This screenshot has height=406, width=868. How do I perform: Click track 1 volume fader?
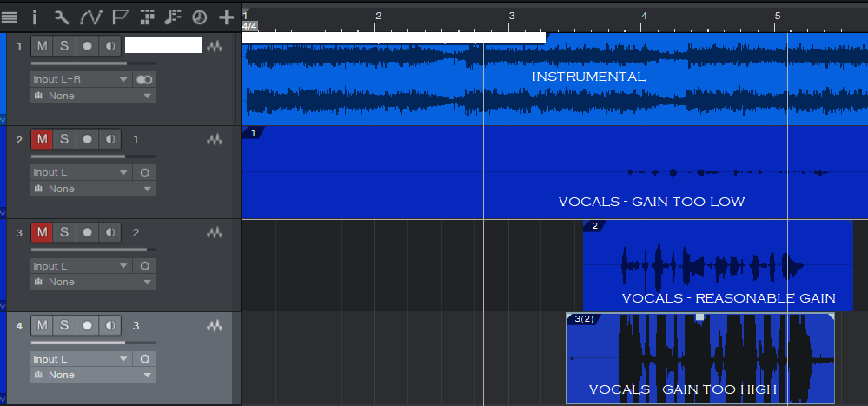click(93, 63)
